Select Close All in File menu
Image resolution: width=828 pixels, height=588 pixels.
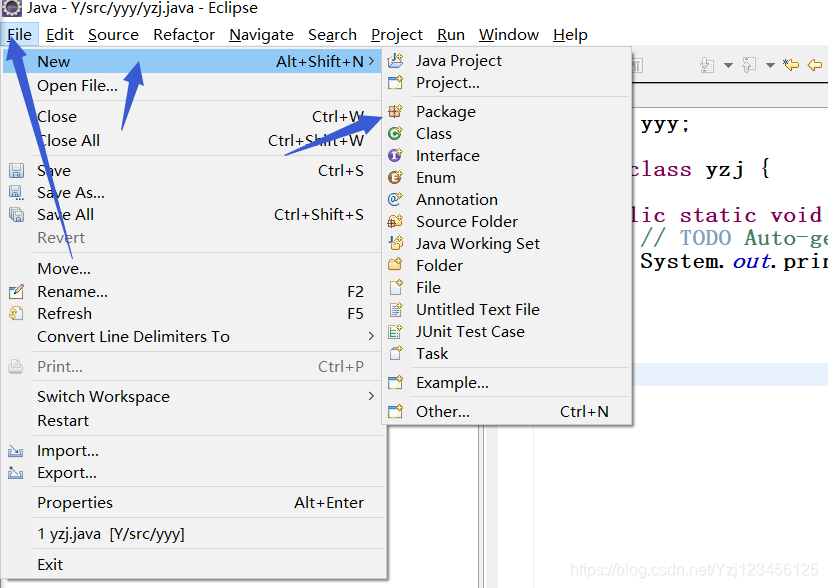click(x=193, y=140)
